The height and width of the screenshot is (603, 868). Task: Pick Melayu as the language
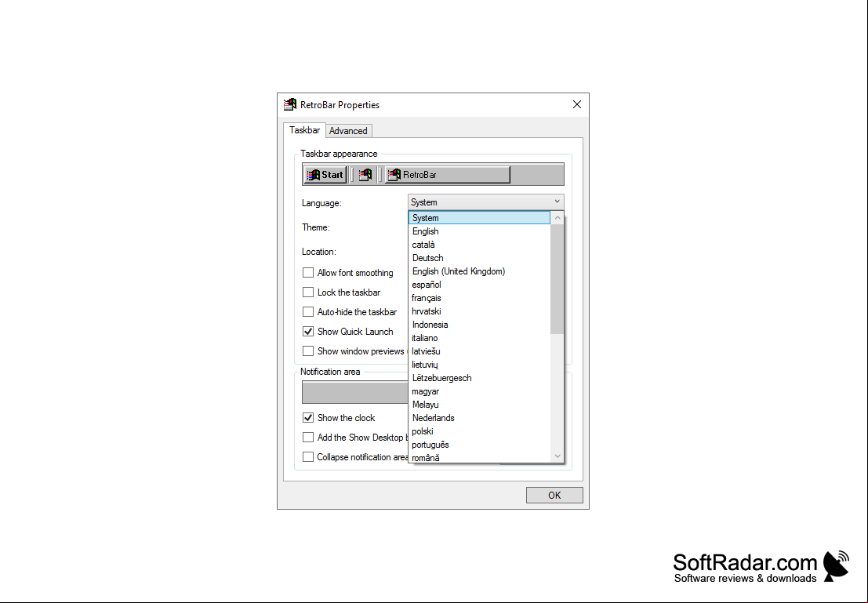pos(479,404)
